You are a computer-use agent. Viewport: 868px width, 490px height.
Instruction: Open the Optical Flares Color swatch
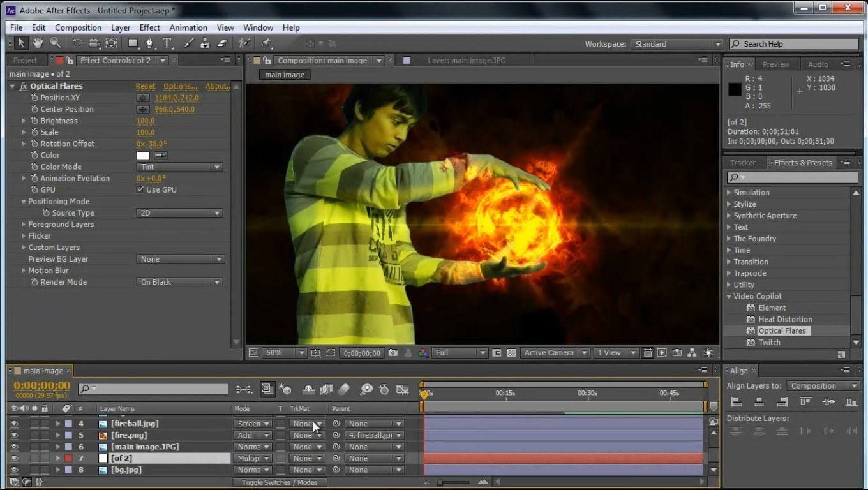(x=142, y=155)
